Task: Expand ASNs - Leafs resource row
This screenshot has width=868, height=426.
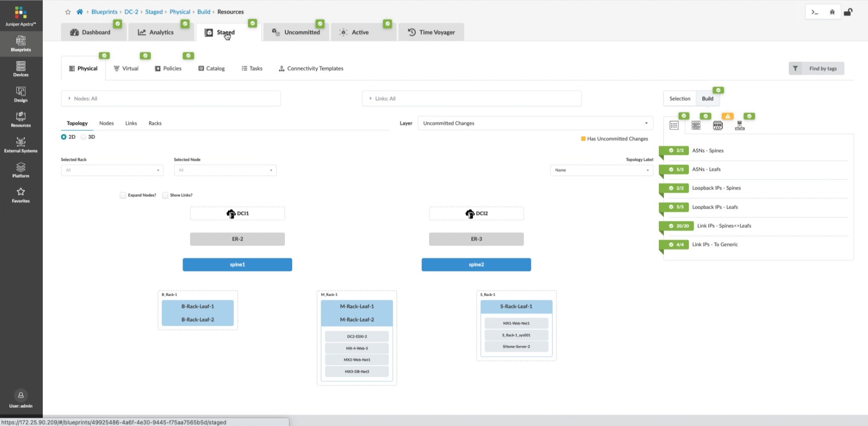Action: (x=758, y=169)
